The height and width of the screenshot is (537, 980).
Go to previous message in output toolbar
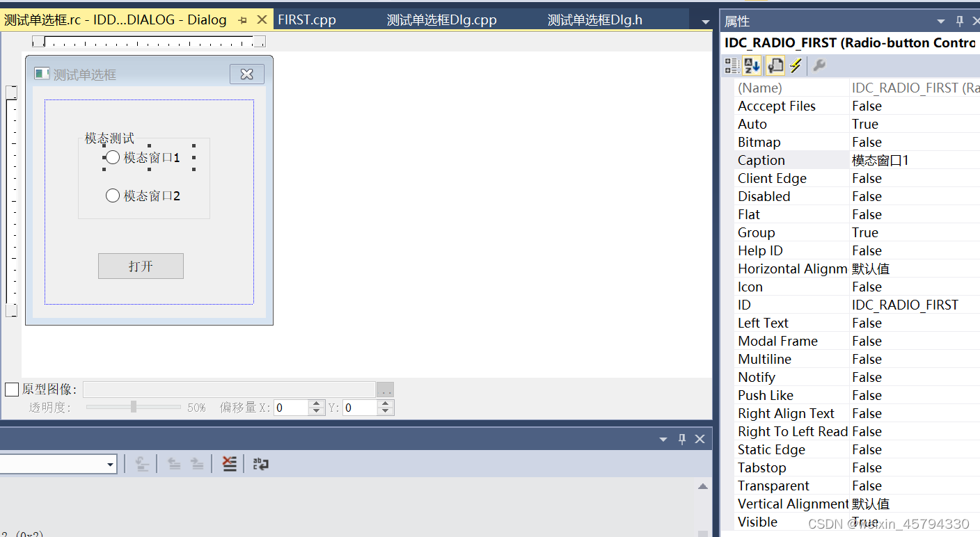pos(174,464)
